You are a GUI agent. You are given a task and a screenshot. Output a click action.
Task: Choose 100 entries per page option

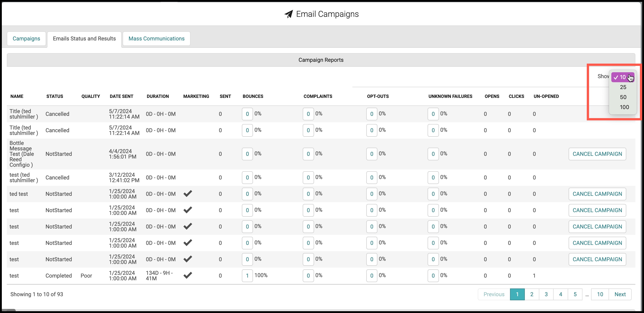624,107
